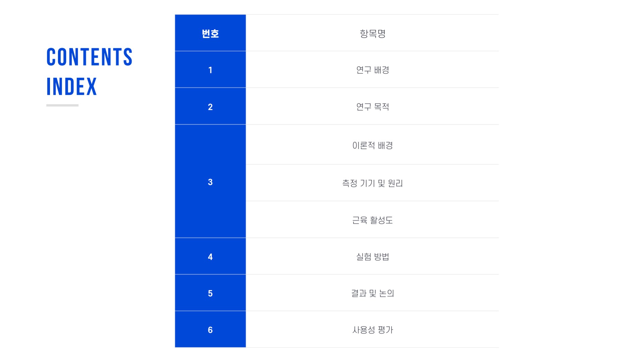Select the 연구 배경 row text
The image size is (644, 362).
coord(372,70)
